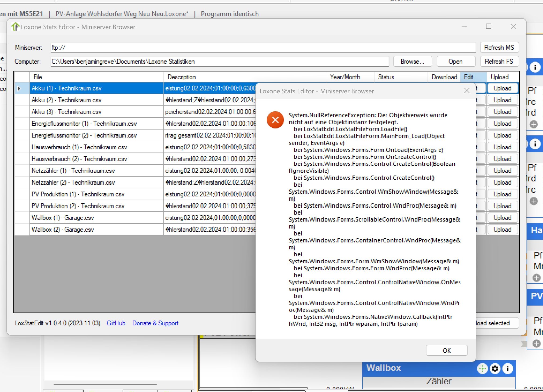Click the Wallbox block settings gear icon
The width and height of the screenshot is (543, 392).
[495, 368]
